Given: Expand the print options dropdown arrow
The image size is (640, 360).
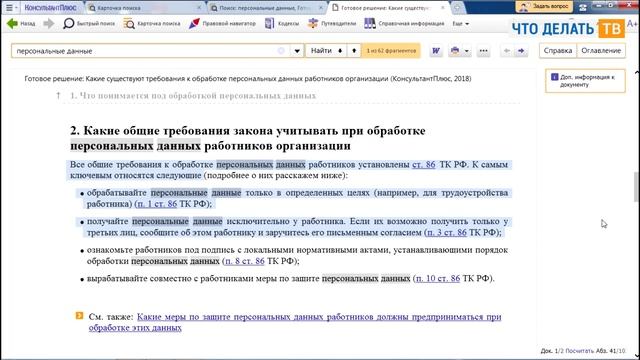Looking at the screenshot, I should click(x=467, y=51).
